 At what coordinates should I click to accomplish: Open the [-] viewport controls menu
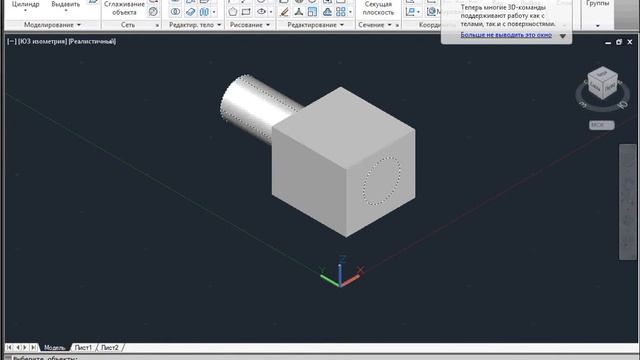(x=12, y=41)
